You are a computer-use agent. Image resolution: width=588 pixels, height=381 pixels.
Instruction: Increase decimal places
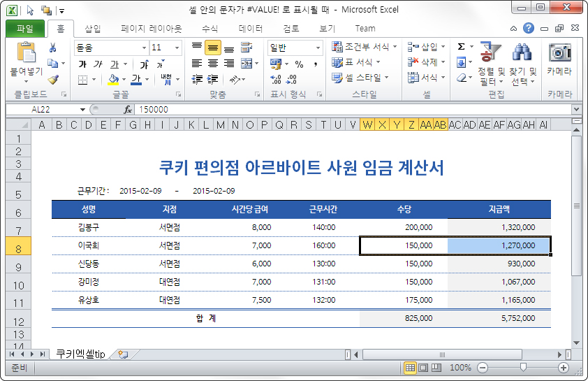pyautogui.click(x=276, y=79)
